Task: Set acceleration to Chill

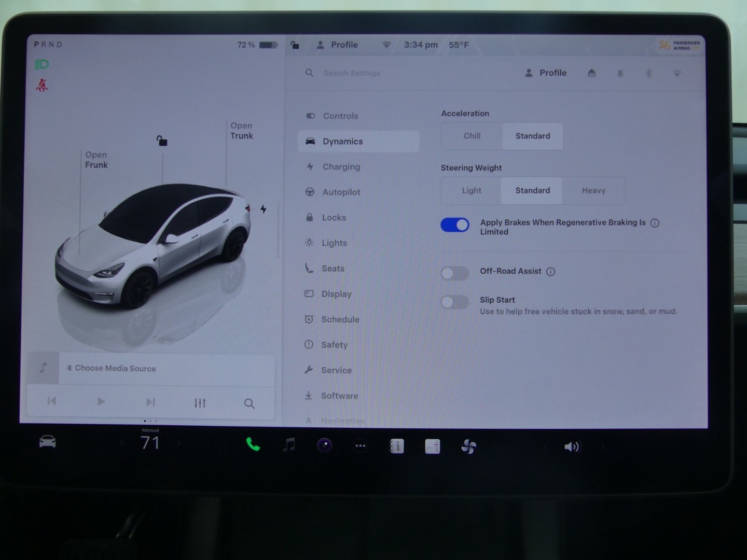Action: [472, 136]
